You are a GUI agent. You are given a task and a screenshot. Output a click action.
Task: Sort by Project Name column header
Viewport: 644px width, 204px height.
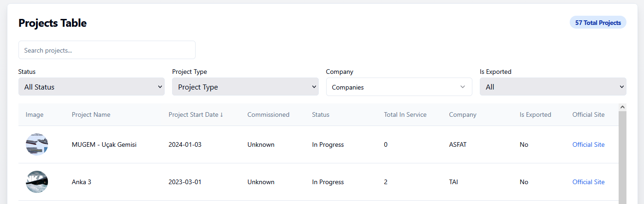pyautogui.click(x=91, y=115)
